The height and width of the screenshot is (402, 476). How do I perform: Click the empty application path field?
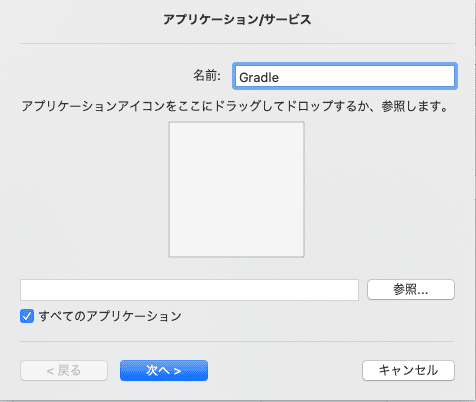coord(189,290)
